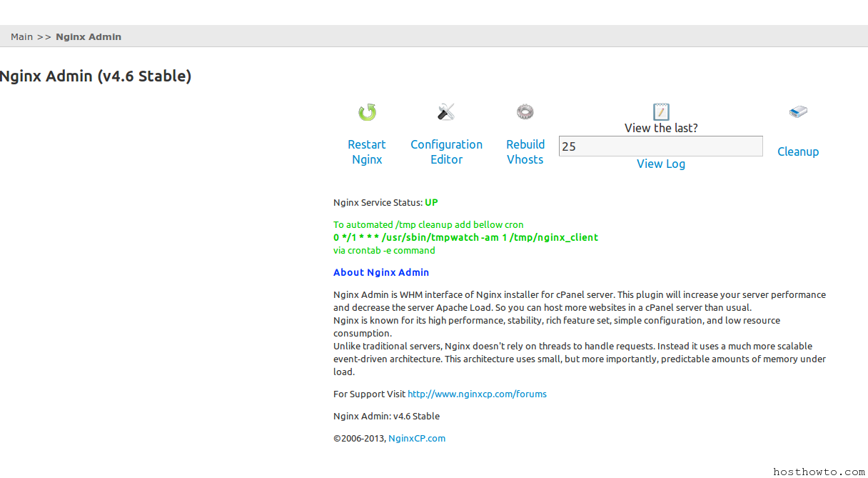Go to Main in the breadcrumb
The width and height of the screenshot is (868, 478).
(21, 36)
